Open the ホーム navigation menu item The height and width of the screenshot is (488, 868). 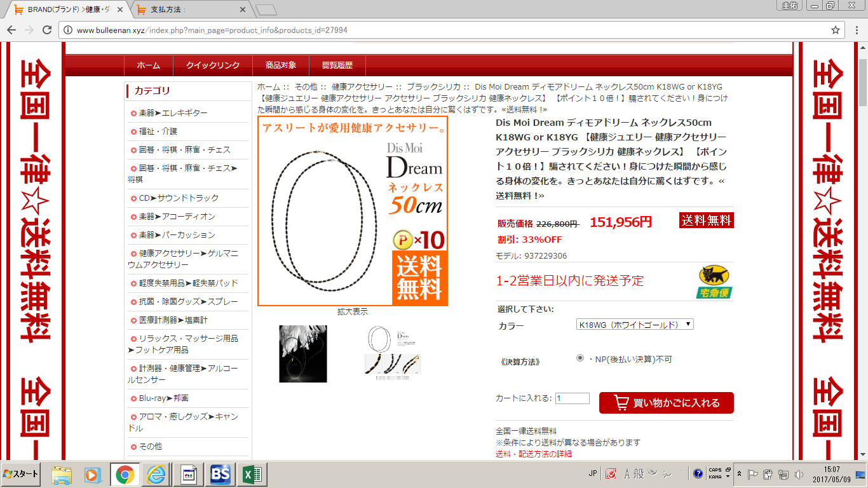coord(149,65)
